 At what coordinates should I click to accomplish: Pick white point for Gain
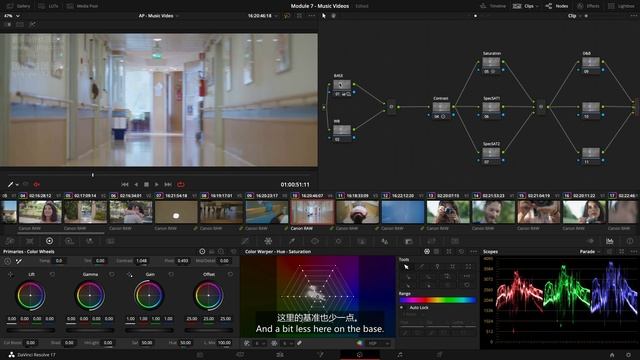[129, 275]
